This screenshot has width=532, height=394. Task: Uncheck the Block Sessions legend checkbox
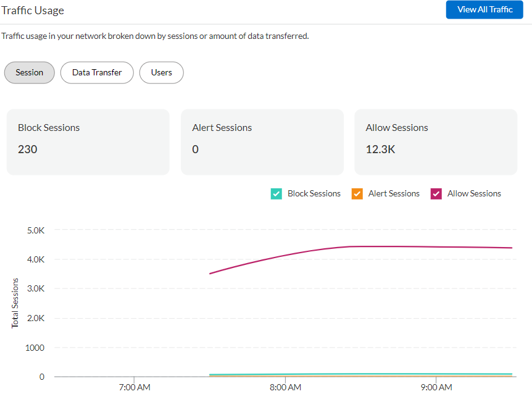[x=276, y=194]
